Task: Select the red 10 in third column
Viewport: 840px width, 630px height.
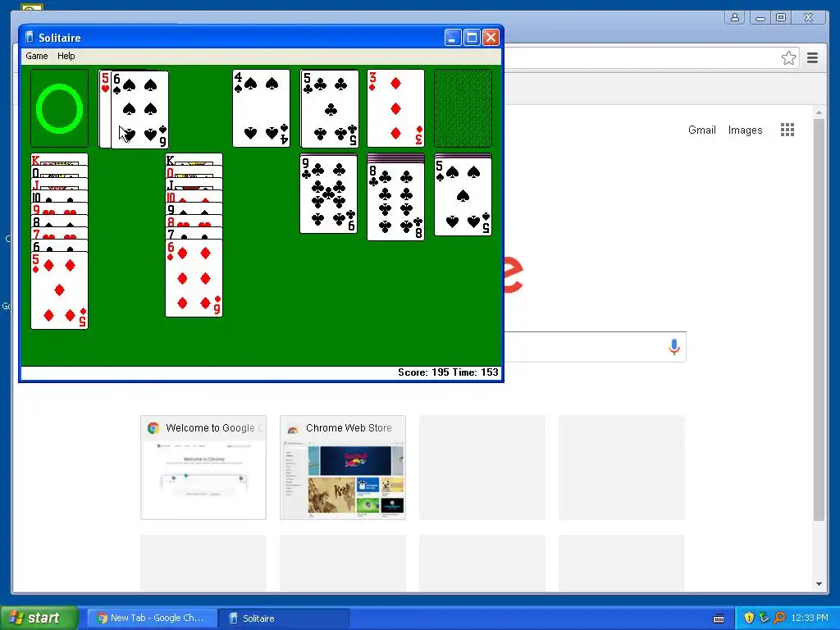Action: tap(194, 197)
